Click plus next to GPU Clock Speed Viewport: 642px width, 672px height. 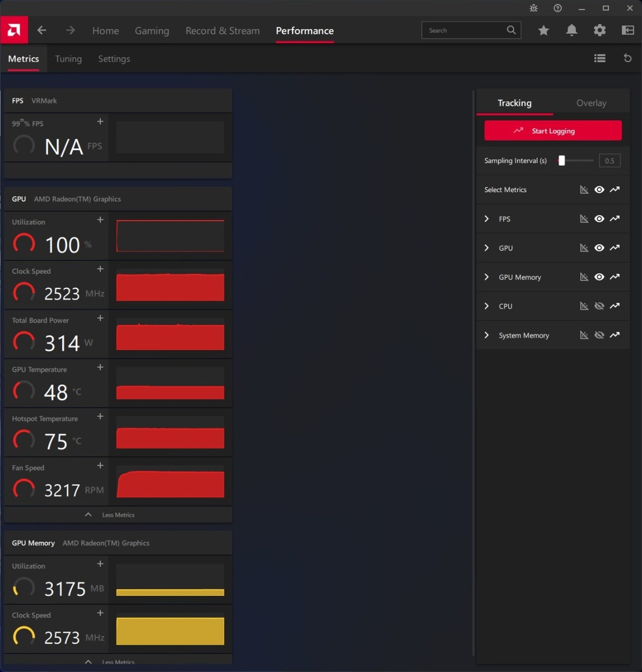coord(101,269)
